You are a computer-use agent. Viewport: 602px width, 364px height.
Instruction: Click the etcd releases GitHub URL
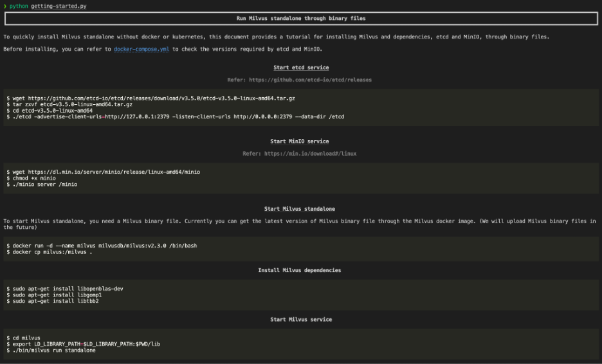310,80
